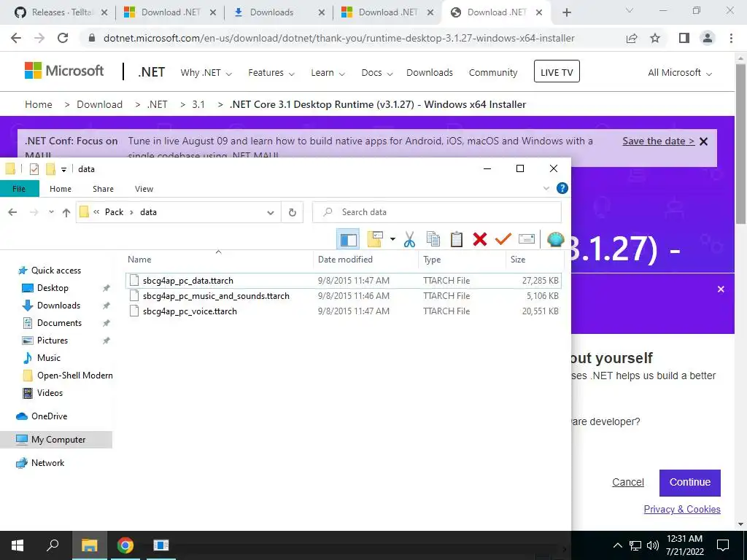The width and height of the screenshot is (747, 560).
Task: Toggle the preview pane icon in toolbar
Action: pos(348,239)
